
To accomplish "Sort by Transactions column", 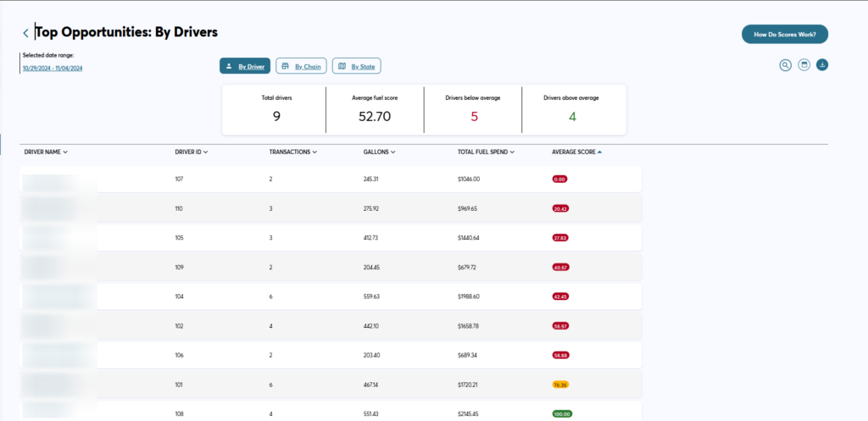I will [x=293, y=152].
